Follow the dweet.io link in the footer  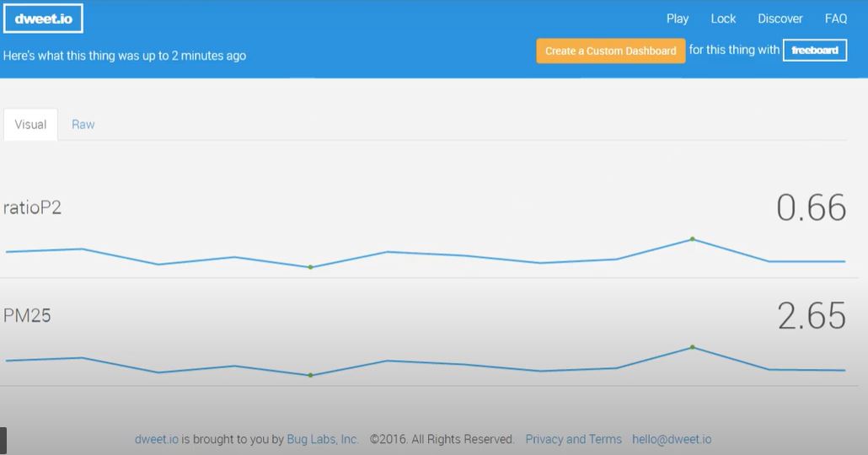(x=156, y=439)
